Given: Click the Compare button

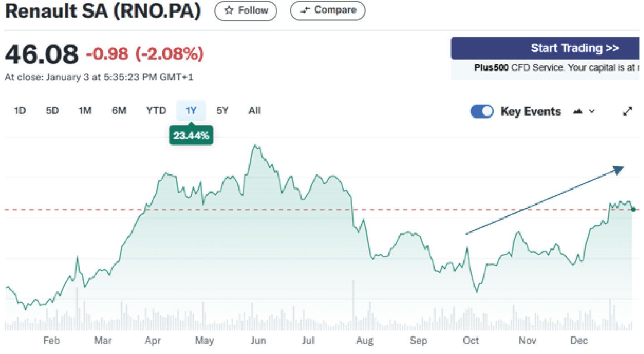Looking at the screenshot, I should click(x=327, y=10).
